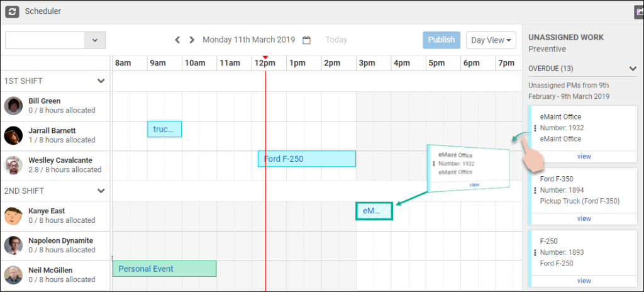
Task: Click the Preventive label
Action: click(547, 49)
